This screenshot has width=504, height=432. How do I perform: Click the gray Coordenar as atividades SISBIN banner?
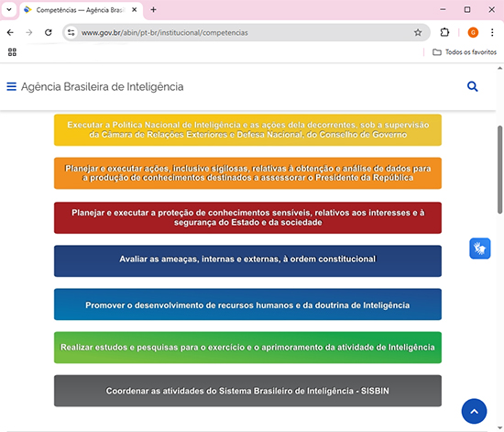tap(247, 391)
